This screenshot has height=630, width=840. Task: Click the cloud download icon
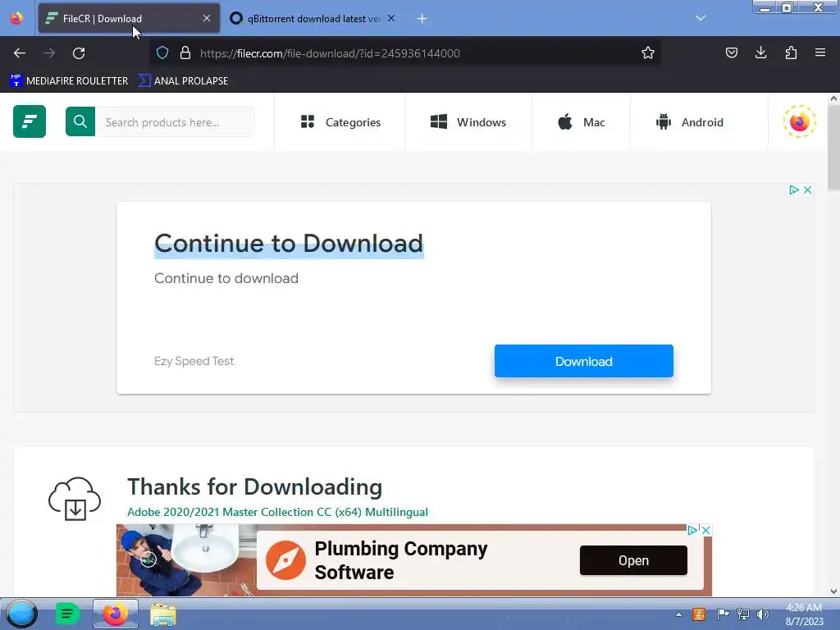point(75,499)
